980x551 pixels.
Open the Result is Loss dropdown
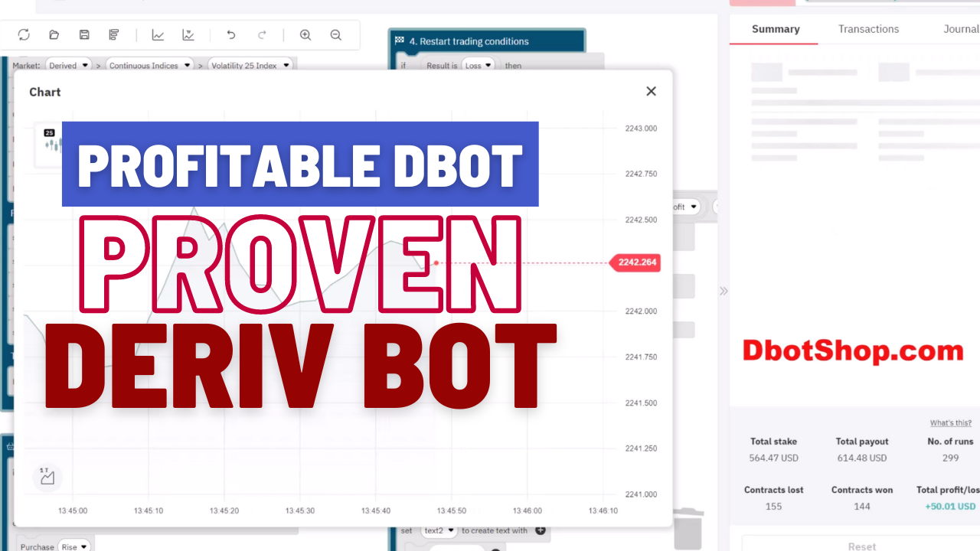479,66
